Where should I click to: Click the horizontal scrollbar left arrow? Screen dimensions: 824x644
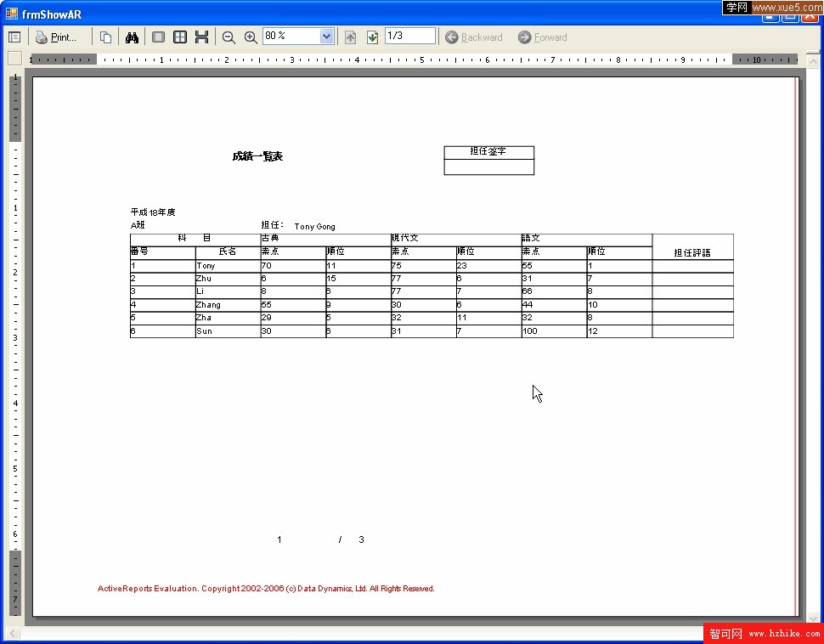13,634
